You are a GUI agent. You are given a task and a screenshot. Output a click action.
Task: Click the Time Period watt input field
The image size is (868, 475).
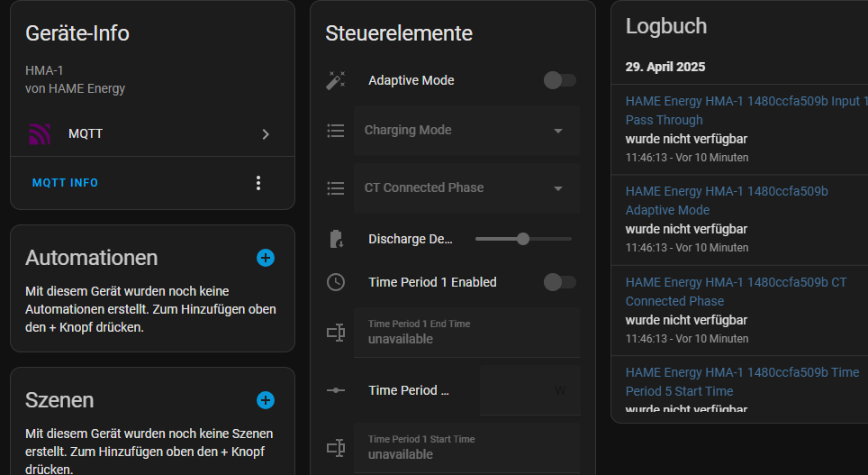(x=530, y=390)
